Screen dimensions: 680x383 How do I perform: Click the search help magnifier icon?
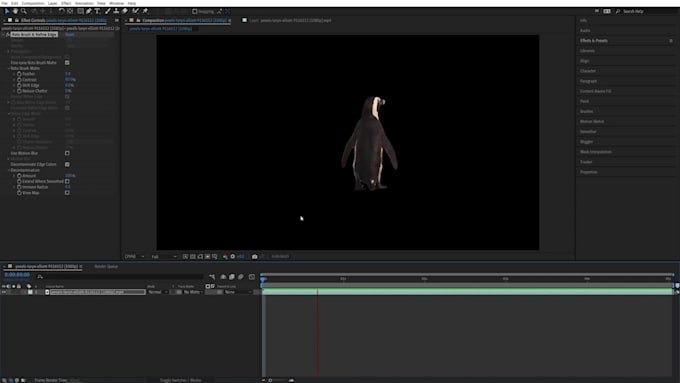(x=618, y=11)
